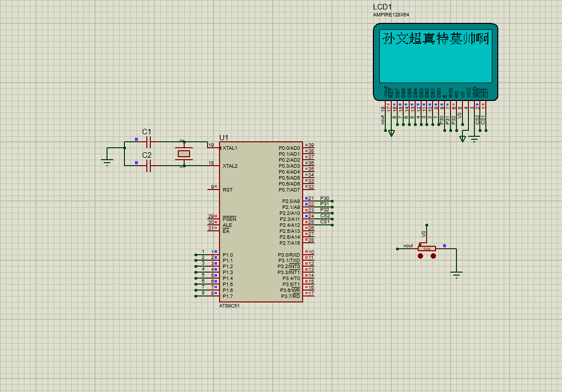Click net label CS1 beside pin 25
Screen dimensions: 562x392
pos(325,221)
